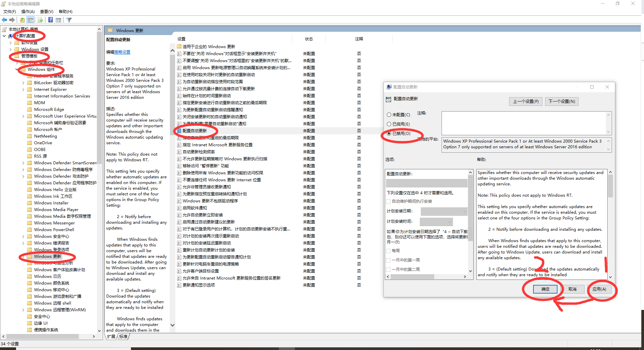Viewport: 644px width, 350px height.
Task: Click the policy icon beside 启用软件通知
Action: (179, 208)
